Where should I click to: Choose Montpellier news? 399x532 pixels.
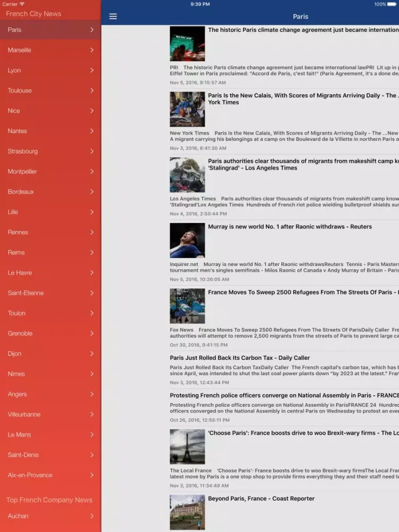[x=51, y=171]
